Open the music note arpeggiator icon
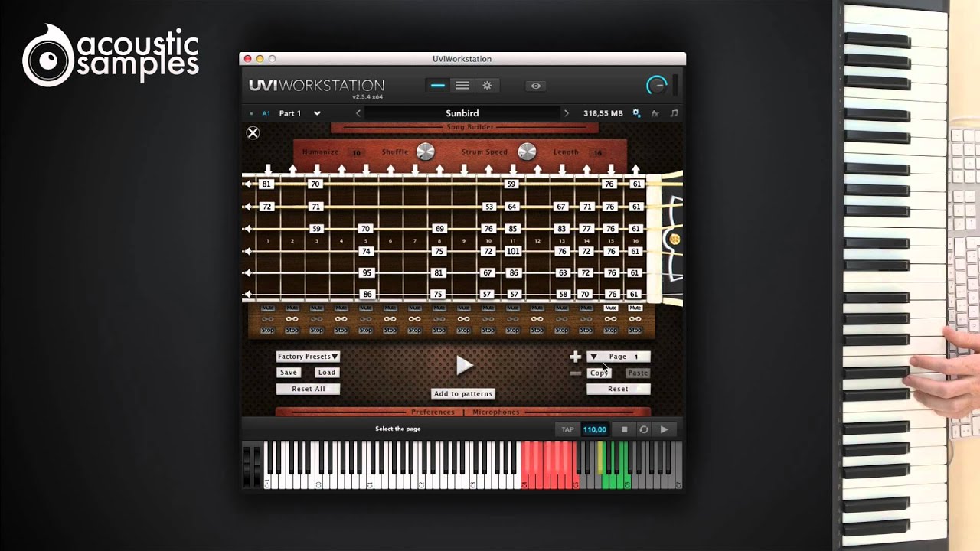The image size is (980, 551). [x=674, y=113]
